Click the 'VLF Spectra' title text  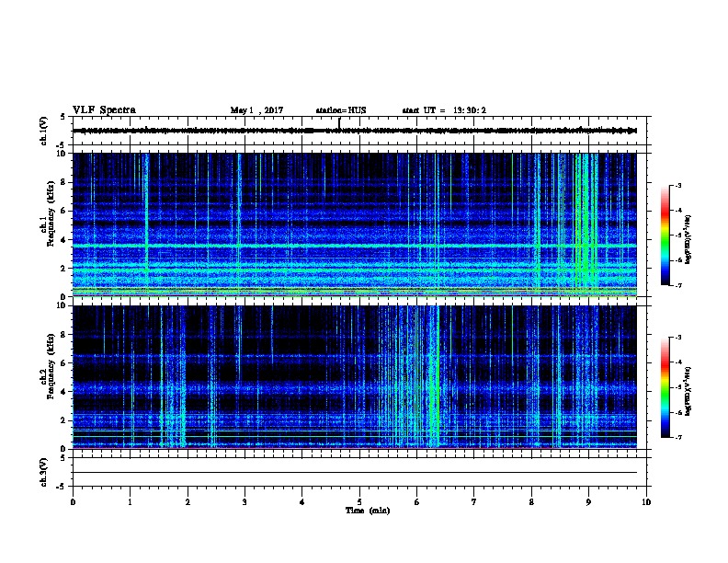tap(104, 110)
